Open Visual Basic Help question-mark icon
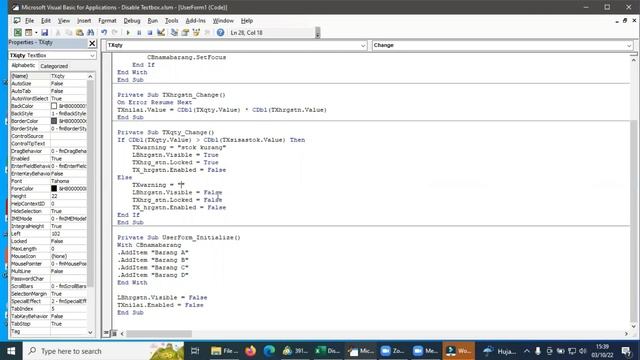Viewport: 640px width, 360px height. pyautogui.click(x=220, y=33)
